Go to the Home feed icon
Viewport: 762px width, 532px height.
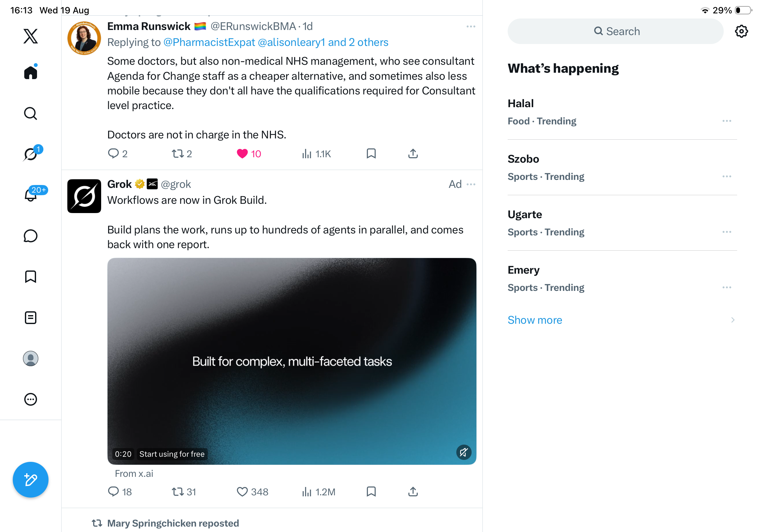[x=31, y=72]
